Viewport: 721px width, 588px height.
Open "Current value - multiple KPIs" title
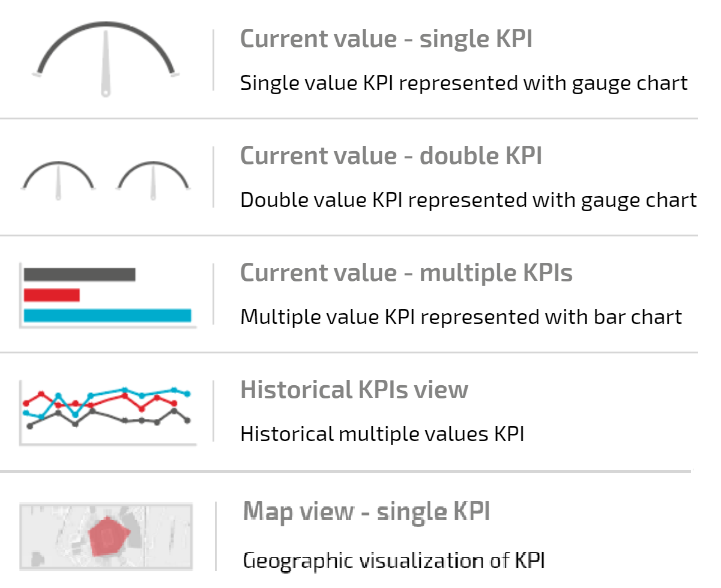406,272
